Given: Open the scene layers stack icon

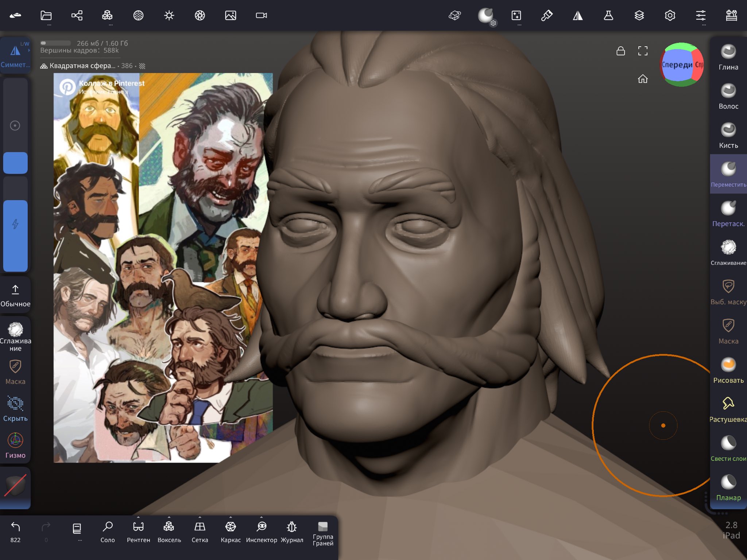Looking at the screenshot, I should (639, 15).
